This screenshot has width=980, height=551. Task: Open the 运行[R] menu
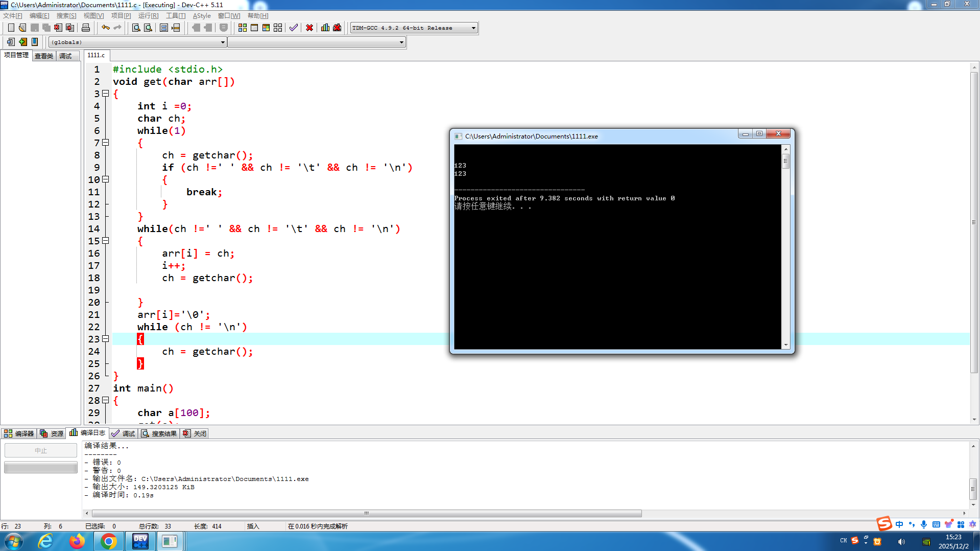coord(148,16)
